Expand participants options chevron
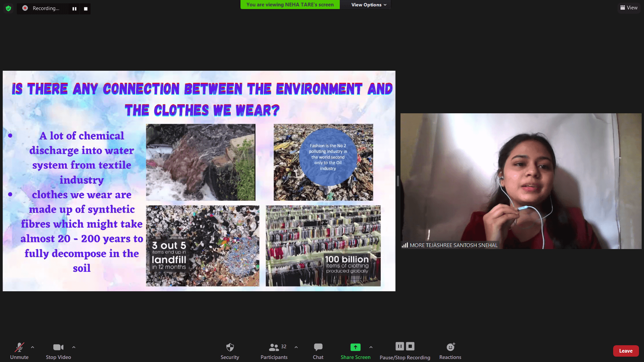The width and height of the screenshot is (644, 362). 296,347
